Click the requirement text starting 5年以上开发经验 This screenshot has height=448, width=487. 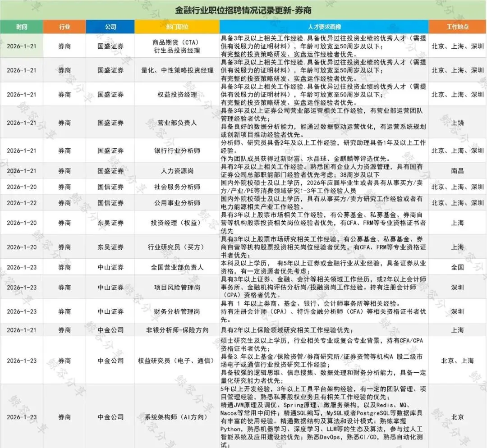point(324,417)
